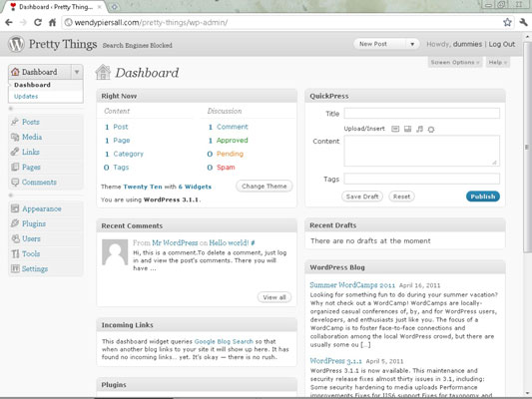Close the Dashboard browser tab
The image size is (532, 399).
pyautogui.click(x=100, y=7)
